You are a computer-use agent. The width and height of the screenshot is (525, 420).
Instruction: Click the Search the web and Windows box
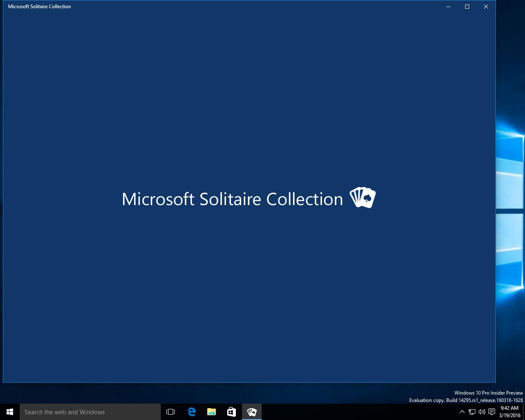[x=90, y=412]
